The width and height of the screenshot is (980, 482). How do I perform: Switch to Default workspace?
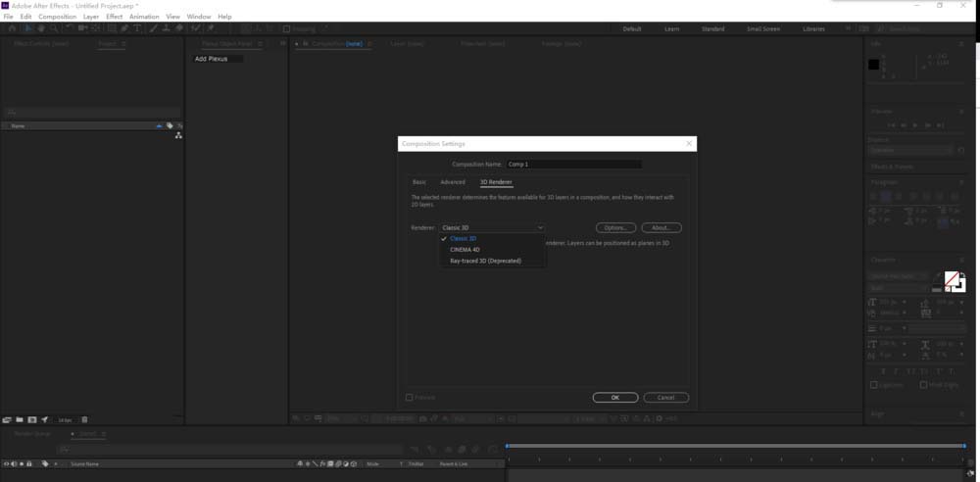pyautogui.click(x=632, y=28)
